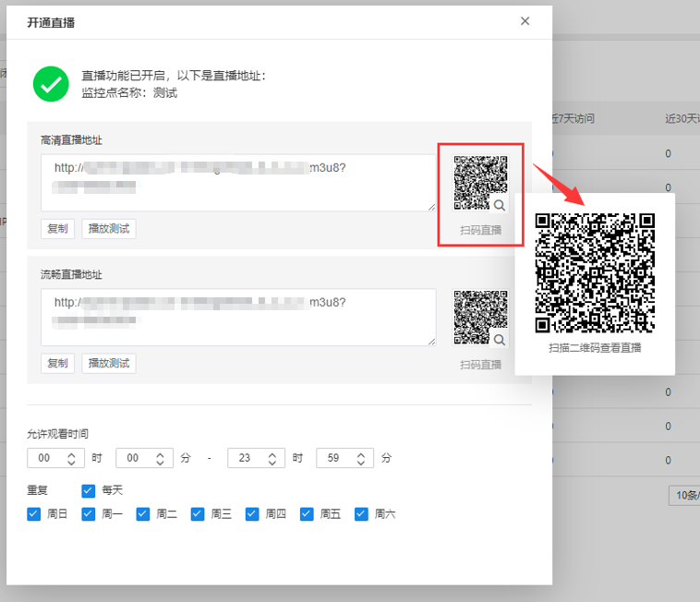Uncheck the 周一 checkbox
700x602 pixels.
[89, 514]
